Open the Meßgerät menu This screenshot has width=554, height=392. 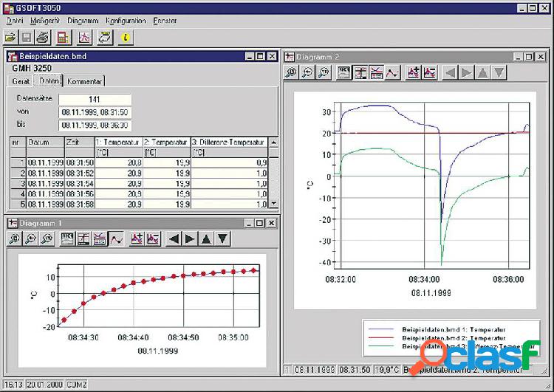[x=45, y=21]
